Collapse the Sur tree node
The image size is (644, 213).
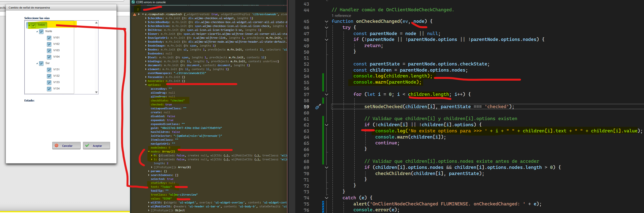pos(37,63)
